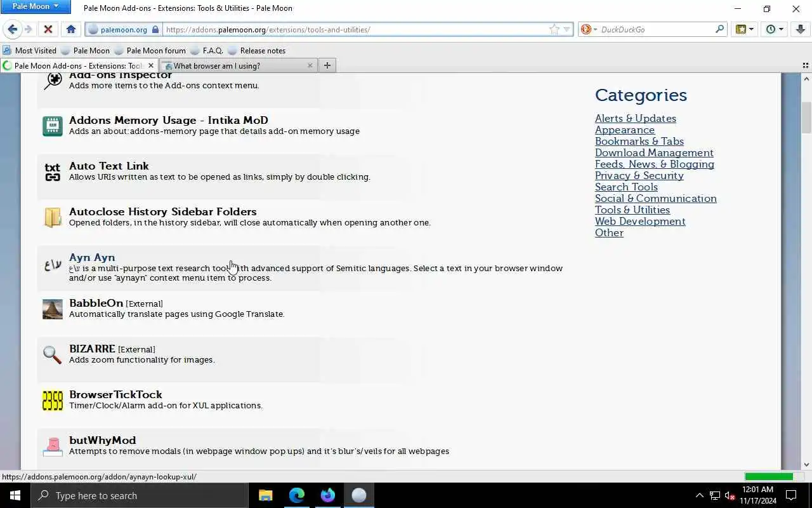The height and width of the screenshot is (508, 812).
Task: Click the tab groups icon
Action: click(805, 65)
